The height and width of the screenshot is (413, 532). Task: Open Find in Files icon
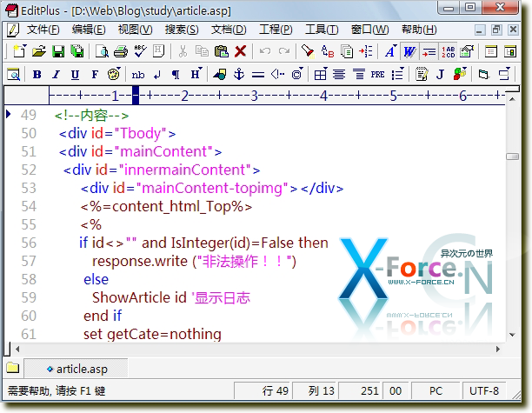tap(347, 51)
